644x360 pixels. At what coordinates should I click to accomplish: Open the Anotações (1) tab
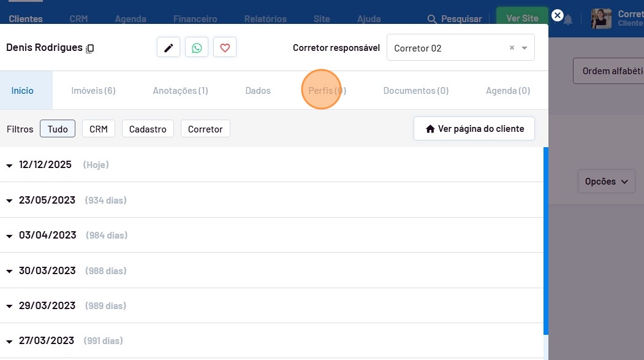(180, 91)
